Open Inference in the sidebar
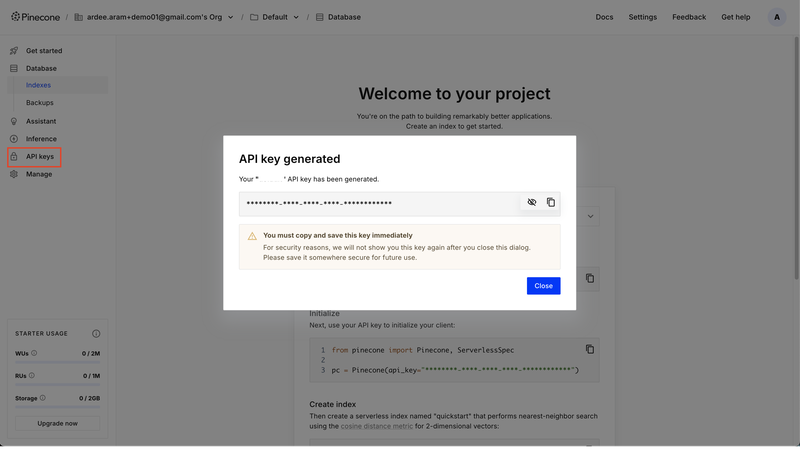This screenshot has width=800, height=472. (x=41, y=139)
